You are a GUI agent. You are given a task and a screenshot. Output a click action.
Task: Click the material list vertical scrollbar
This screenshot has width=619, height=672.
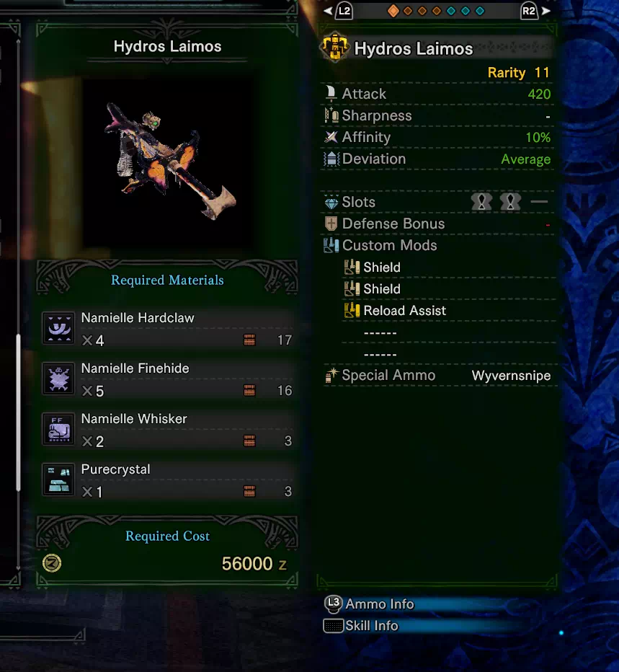click(18, 412)
